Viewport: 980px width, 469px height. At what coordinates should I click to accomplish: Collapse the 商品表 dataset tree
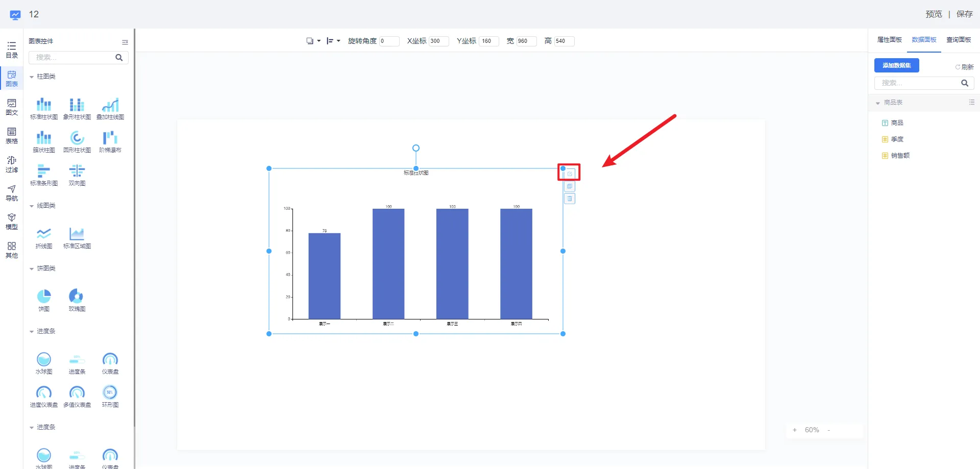point(878,103)
